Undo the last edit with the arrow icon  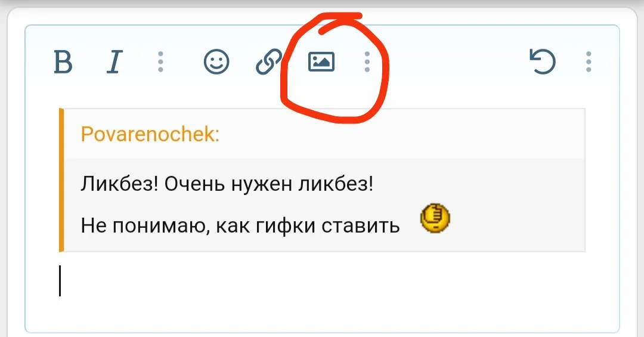[542, 62]
